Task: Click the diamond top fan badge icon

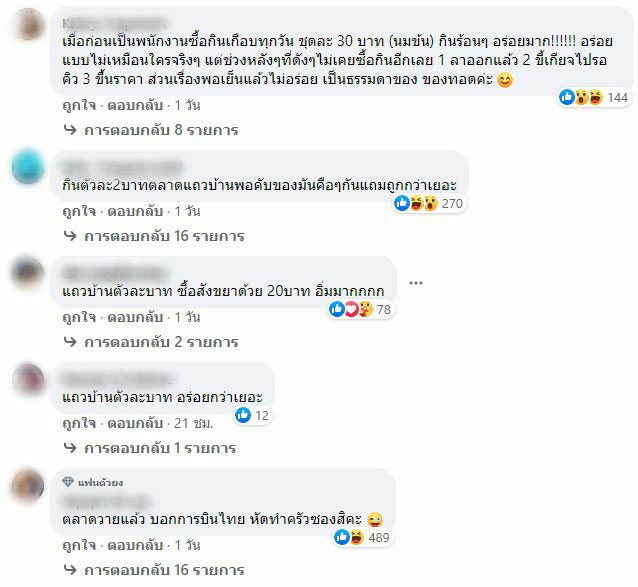Action: click(68, 482)
